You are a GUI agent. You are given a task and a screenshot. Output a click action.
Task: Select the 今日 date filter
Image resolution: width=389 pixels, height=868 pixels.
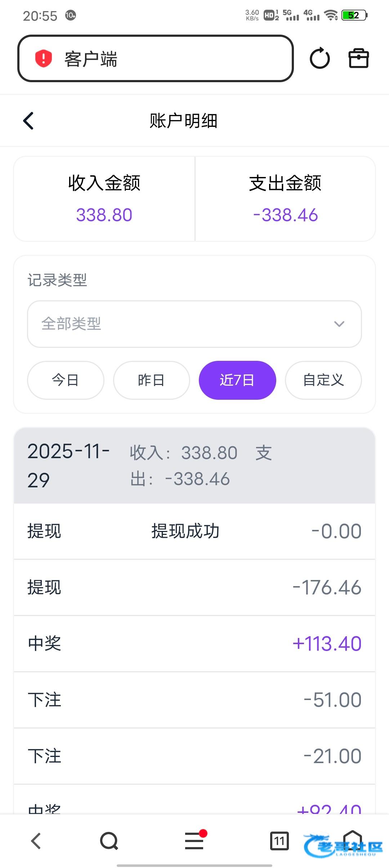[66, 380]
